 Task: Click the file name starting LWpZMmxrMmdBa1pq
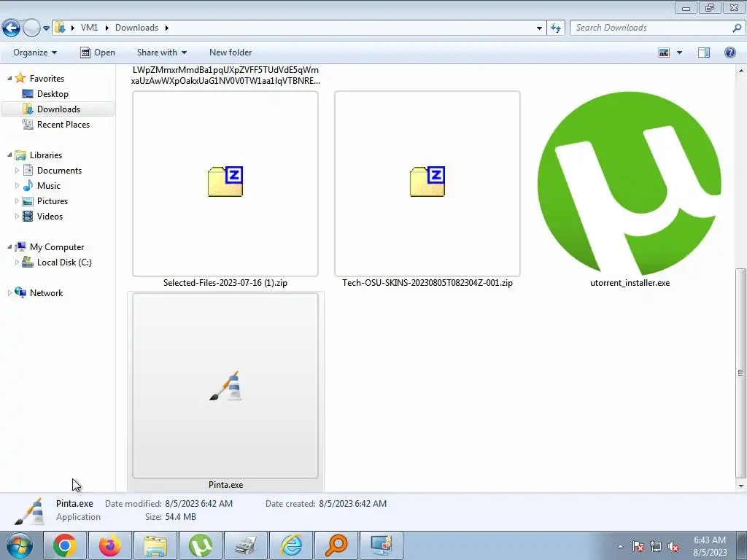tap(226, 75)
